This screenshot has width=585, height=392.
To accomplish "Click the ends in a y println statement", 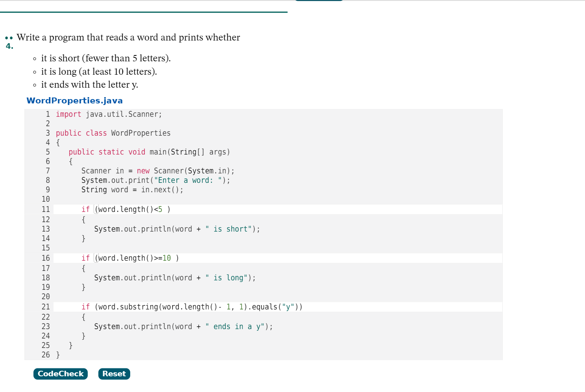I will (183, 326).
